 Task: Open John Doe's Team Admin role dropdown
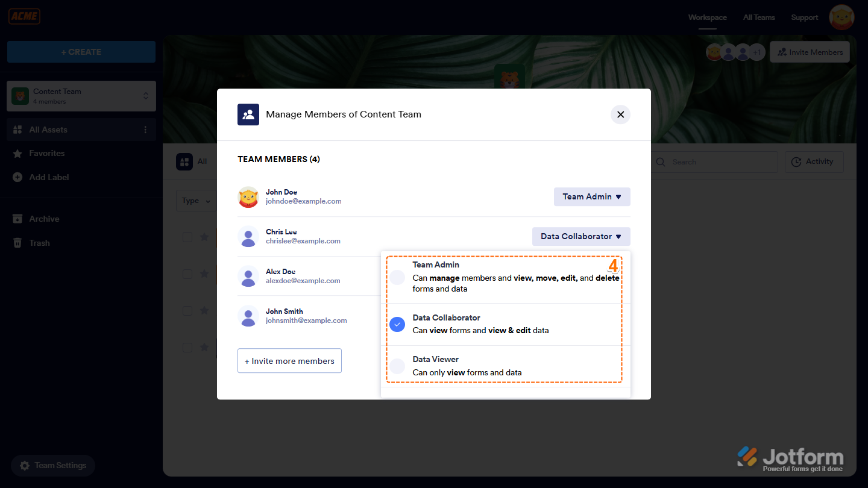click(591, 196)
